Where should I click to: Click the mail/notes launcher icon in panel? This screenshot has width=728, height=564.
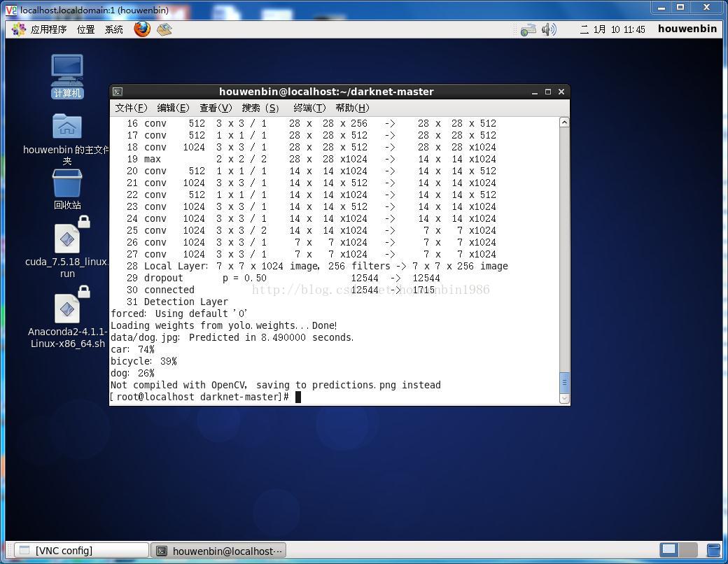pos(164,29)
